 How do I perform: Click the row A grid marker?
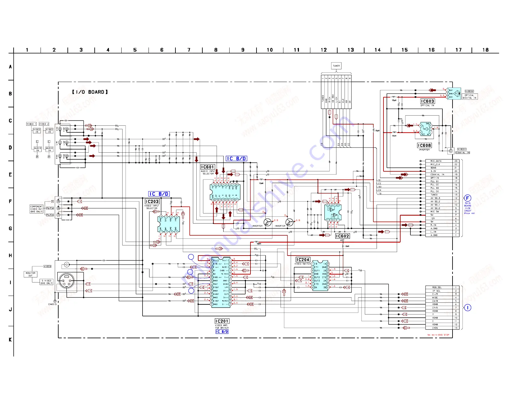(10, 67)
